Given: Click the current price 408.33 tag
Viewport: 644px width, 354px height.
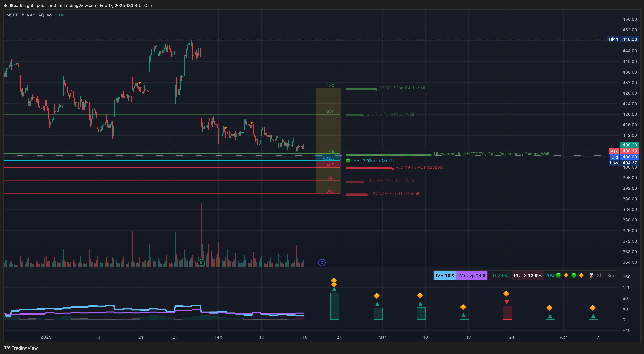Looking at the screenshot, I should tap(629, 145).
